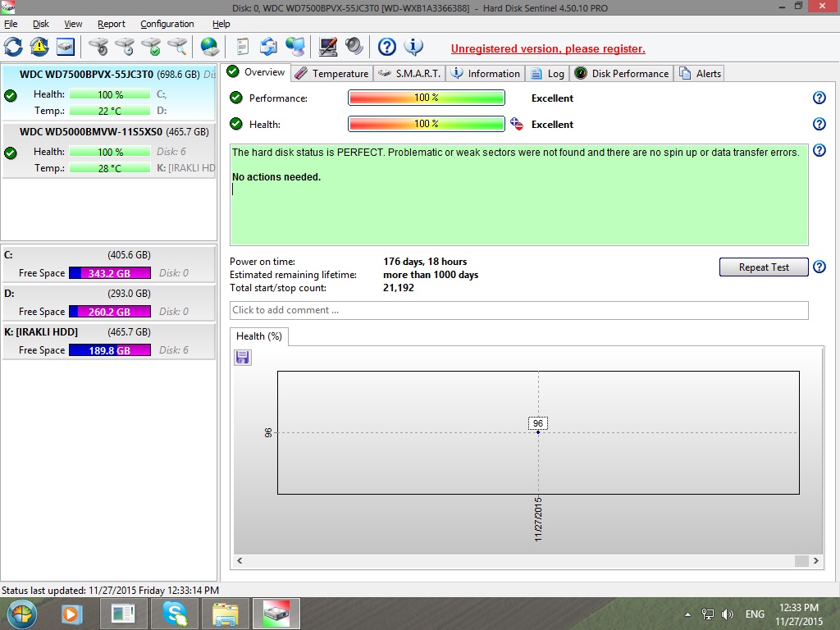Click the green status description text box

(519, 194)
